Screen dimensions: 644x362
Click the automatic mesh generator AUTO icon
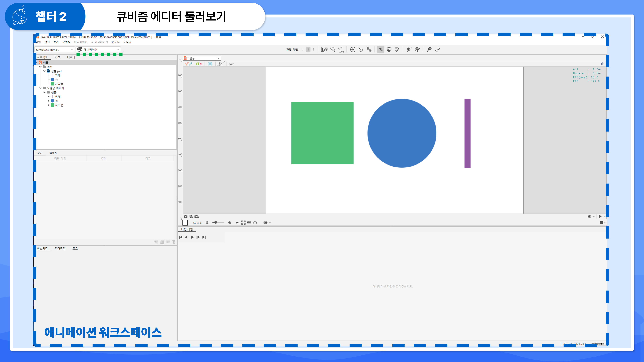[341, 49]
